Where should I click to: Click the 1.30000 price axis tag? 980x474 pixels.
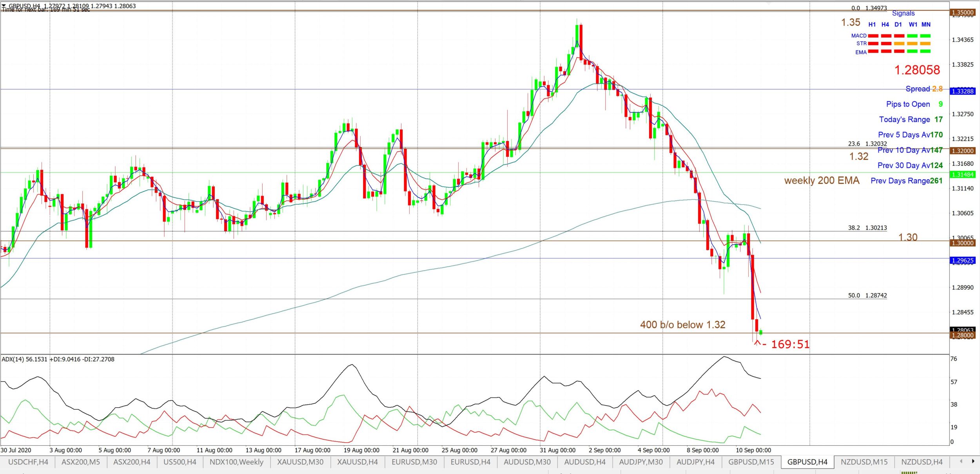962,243
